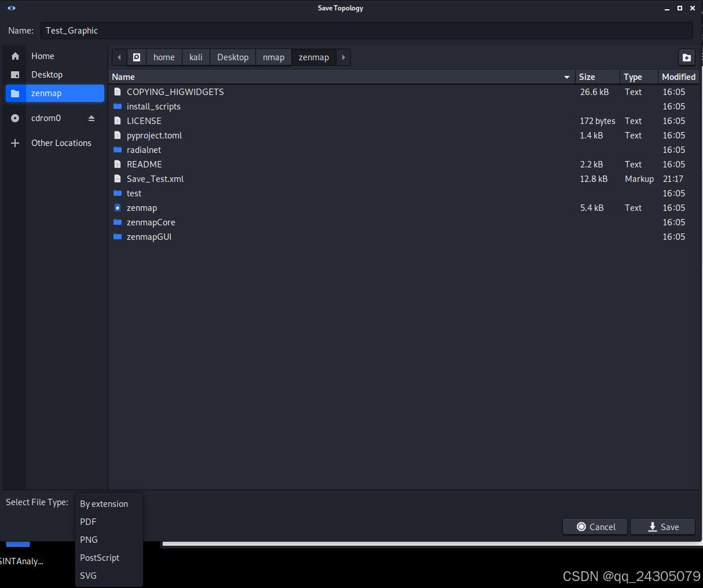703x588 pixels.
Task: Click the 26.6 kB size value
Action: coord(594,92)
